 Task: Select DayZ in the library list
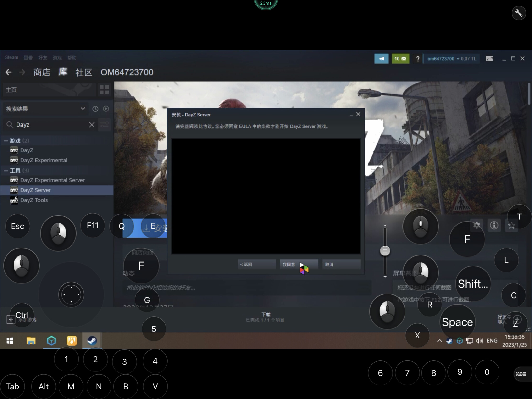click(x=57, y=150)
